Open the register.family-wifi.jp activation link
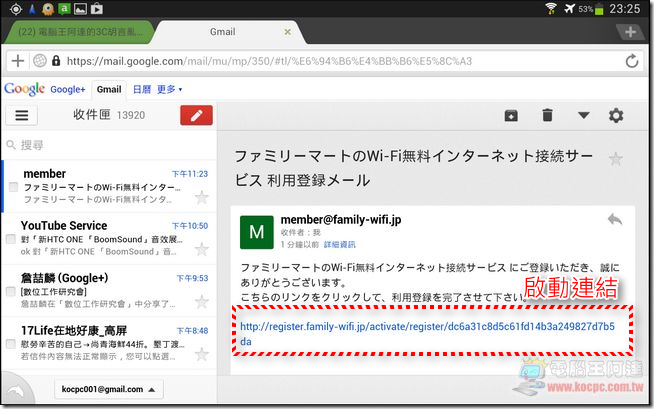Viewport: 654px width, 409px height. point(427,334)
